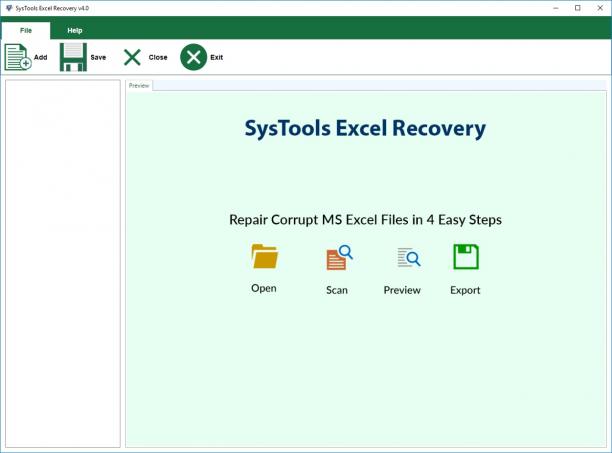Click the round green Exit icon

193,57
